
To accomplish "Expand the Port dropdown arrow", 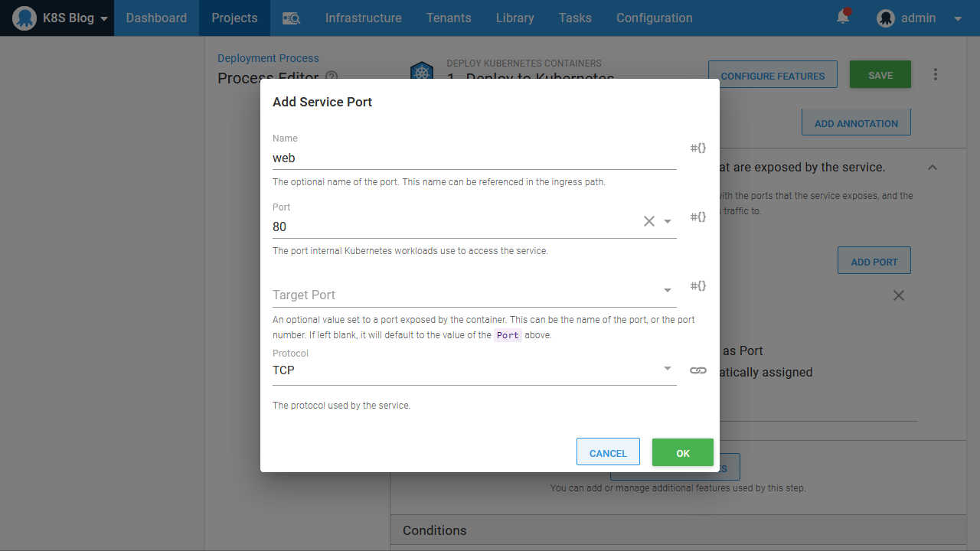I will pos(668,221).
